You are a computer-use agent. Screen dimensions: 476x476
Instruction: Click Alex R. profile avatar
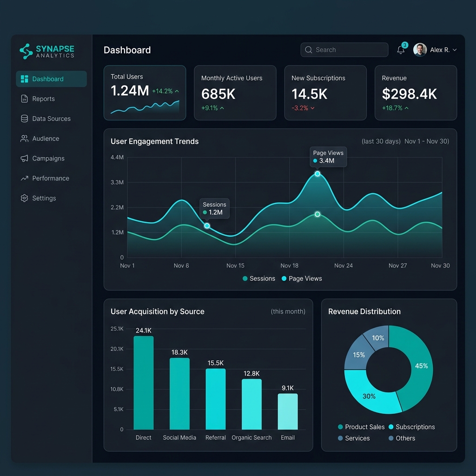420,50
